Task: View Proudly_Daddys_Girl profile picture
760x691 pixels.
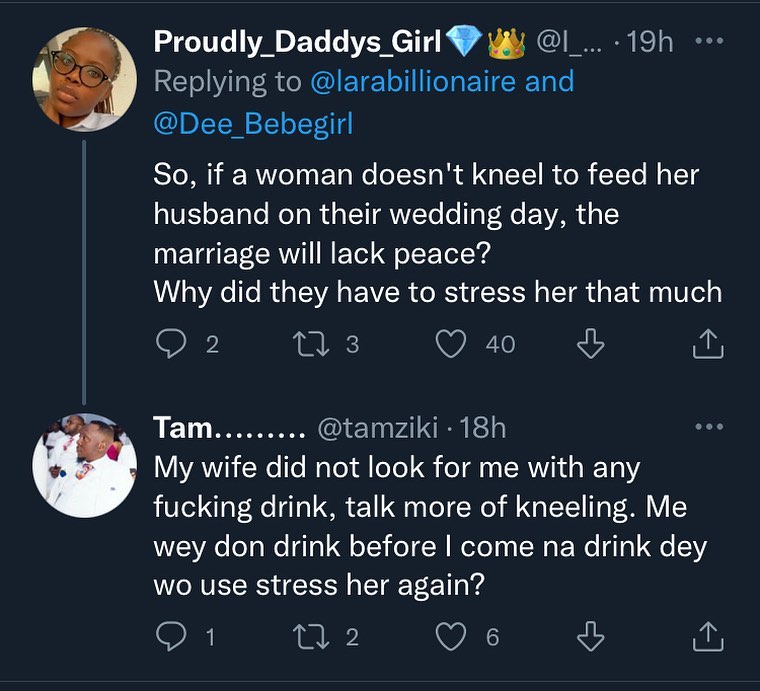Action: click(x=85, y=78)
